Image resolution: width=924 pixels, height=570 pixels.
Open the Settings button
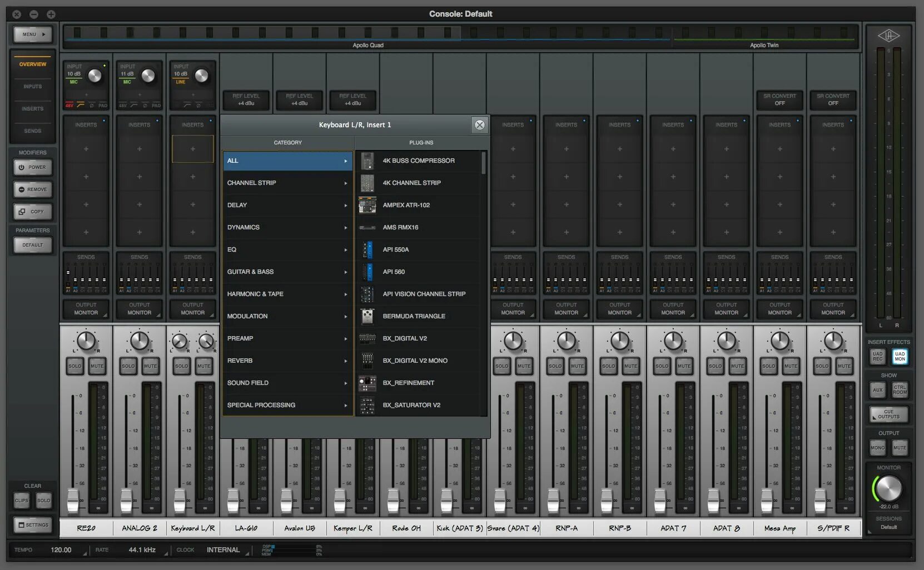[33, 525]
